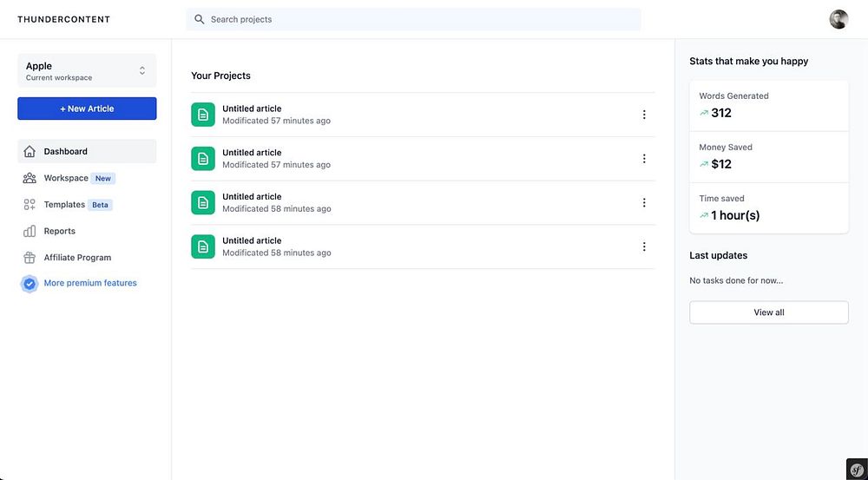Click the third Untitled article document icon

tap(203, 202)
